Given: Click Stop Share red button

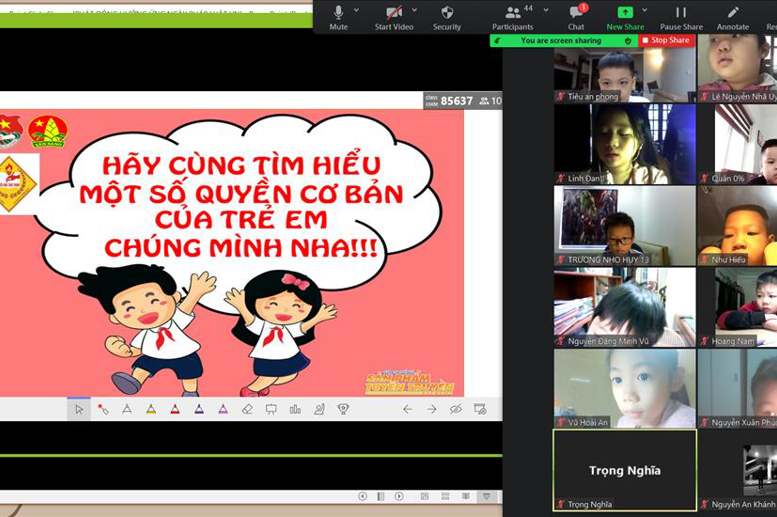Looking at the screenshot, I should click(666, 40).
